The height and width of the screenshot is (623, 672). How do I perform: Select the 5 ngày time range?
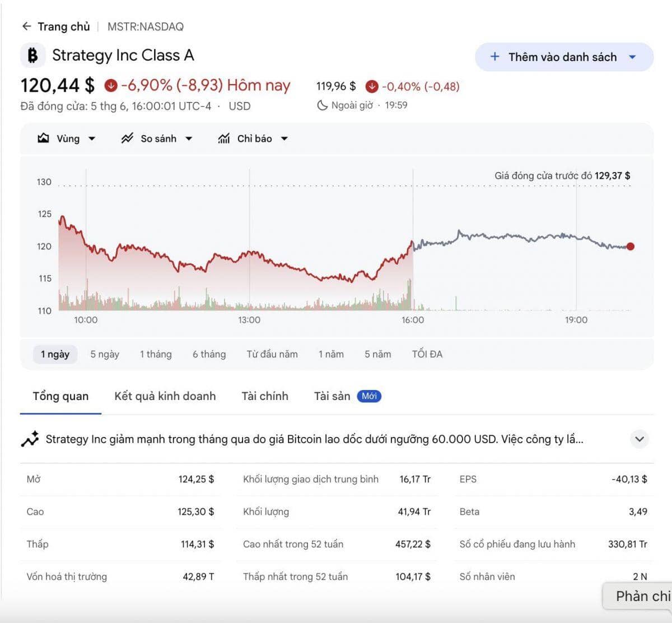click(105, 354)
